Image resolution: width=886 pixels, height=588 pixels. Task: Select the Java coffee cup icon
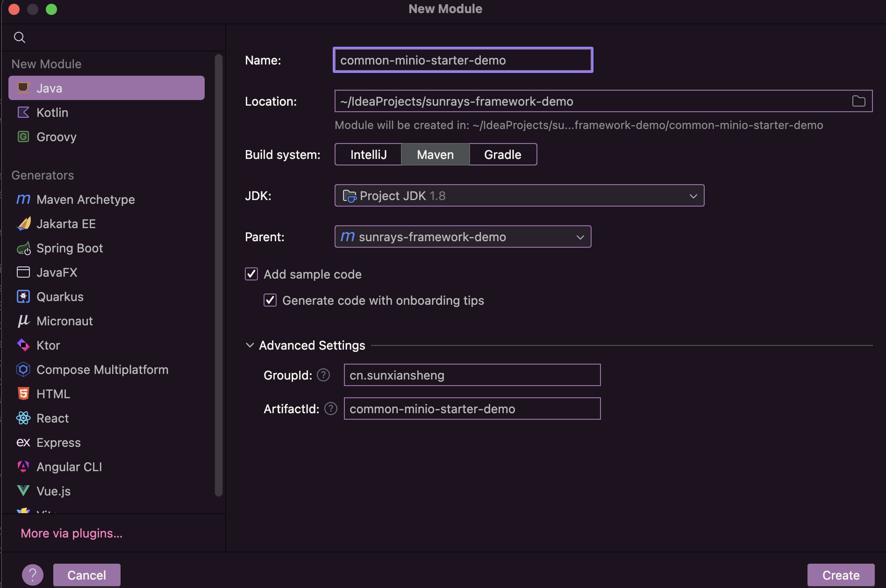click(23, 88)
